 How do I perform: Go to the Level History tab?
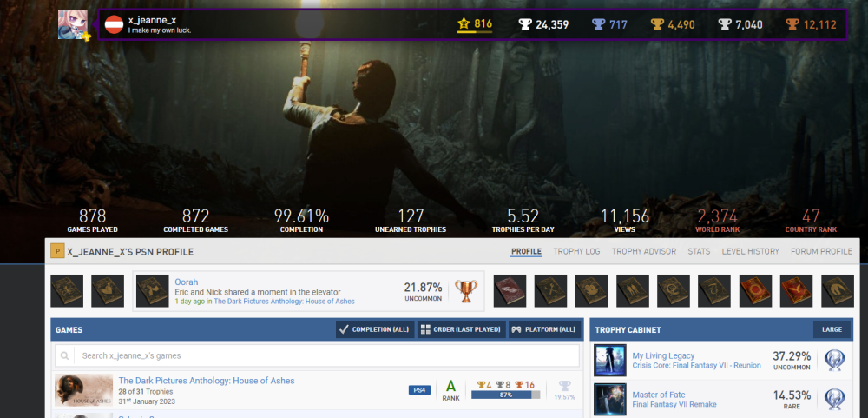click(x=750, y=251)
